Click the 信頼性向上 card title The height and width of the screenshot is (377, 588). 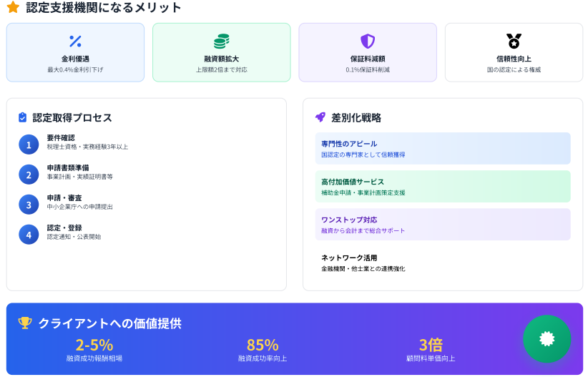514,59
